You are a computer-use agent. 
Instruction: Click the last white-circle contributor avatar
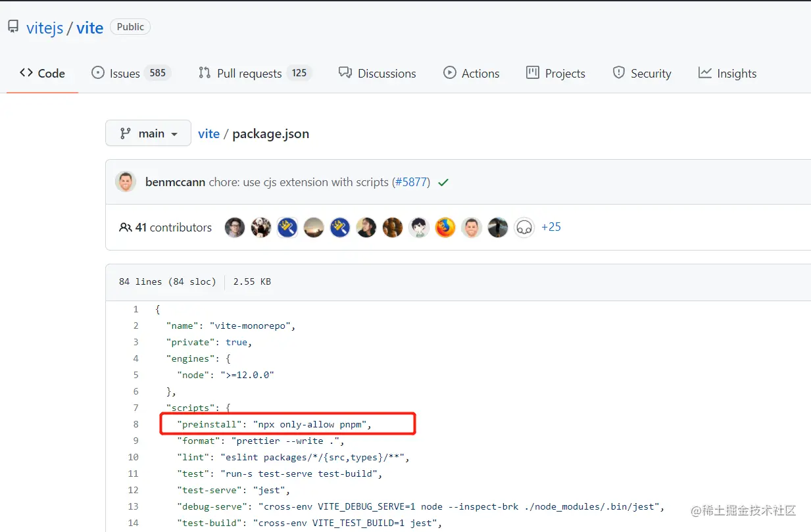click(x=524, y=228)
